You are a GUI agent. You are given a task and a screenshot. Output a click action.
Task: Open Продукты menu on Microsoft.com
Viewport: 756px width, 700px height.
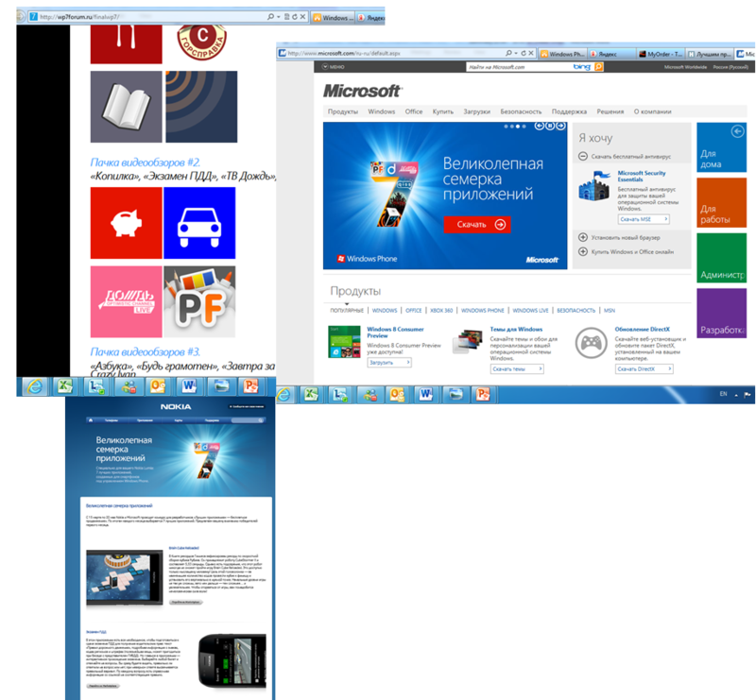(343, 111)
